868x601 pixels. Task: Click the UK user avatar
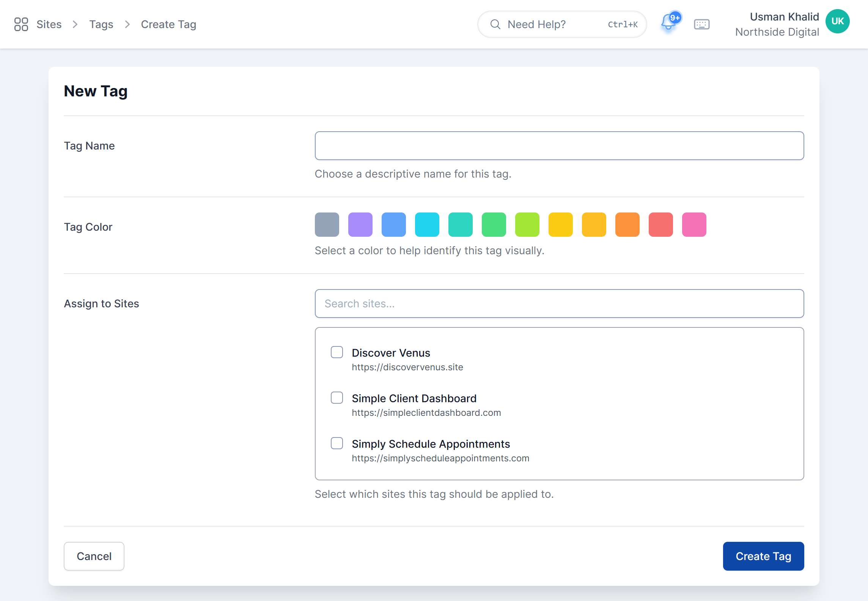837,21
